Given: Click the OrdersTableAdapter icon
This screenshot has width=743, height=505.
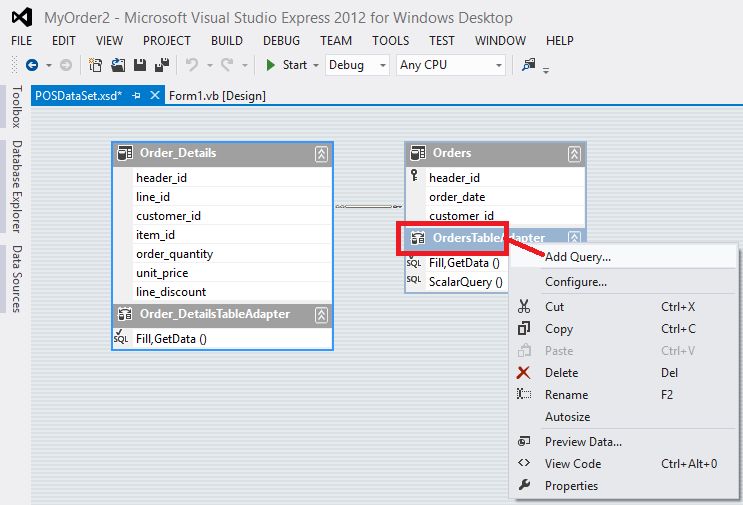Looking at the screenshot, I should (x=417, y=238).
